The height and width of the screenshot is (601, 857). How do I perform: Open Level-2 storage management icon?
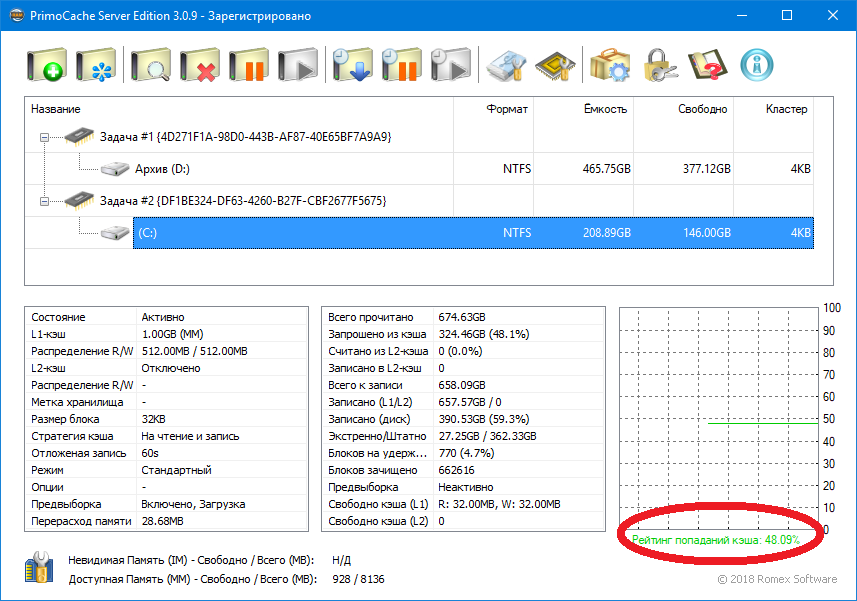506,65
